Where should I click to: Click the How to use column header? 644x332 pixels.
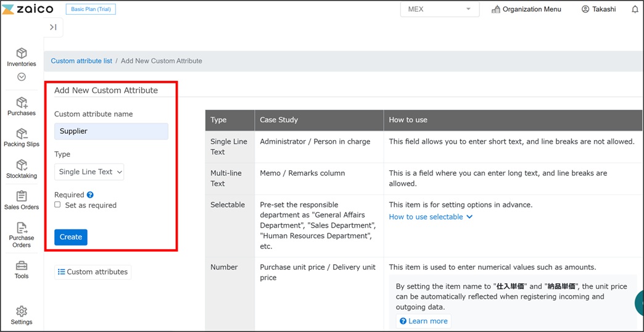(513, 120)
